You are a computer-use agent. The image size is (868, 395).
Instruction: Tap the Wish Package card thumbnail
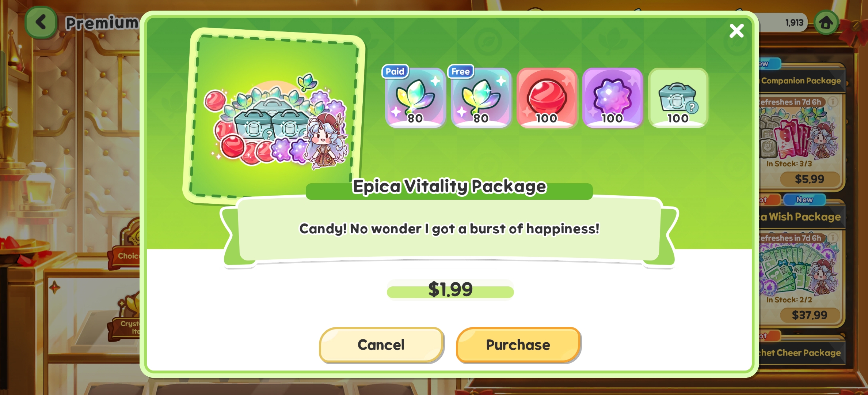point(800,270)
